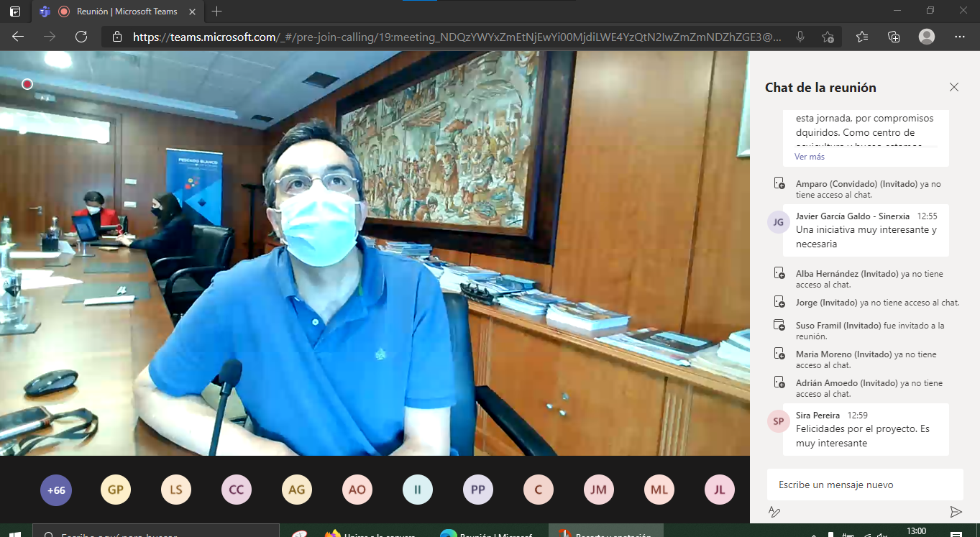Open a new browser tab

click(x=217, y=12)
